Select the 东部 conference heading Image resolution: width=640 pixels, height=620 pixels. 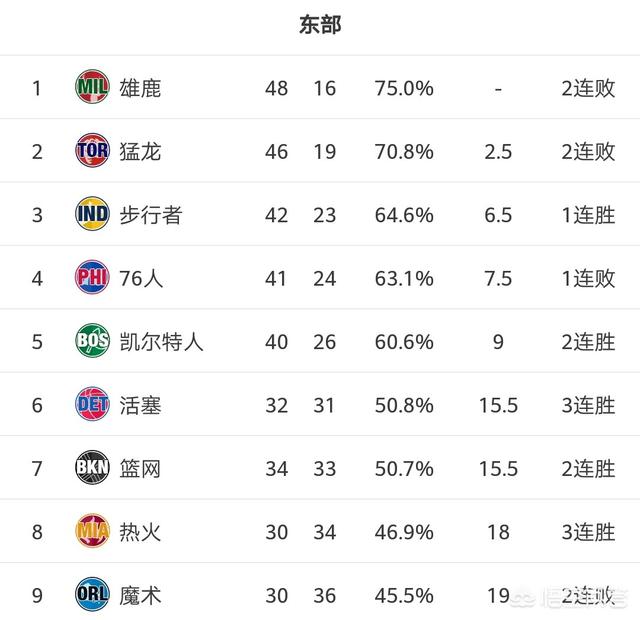coord(320,24)
